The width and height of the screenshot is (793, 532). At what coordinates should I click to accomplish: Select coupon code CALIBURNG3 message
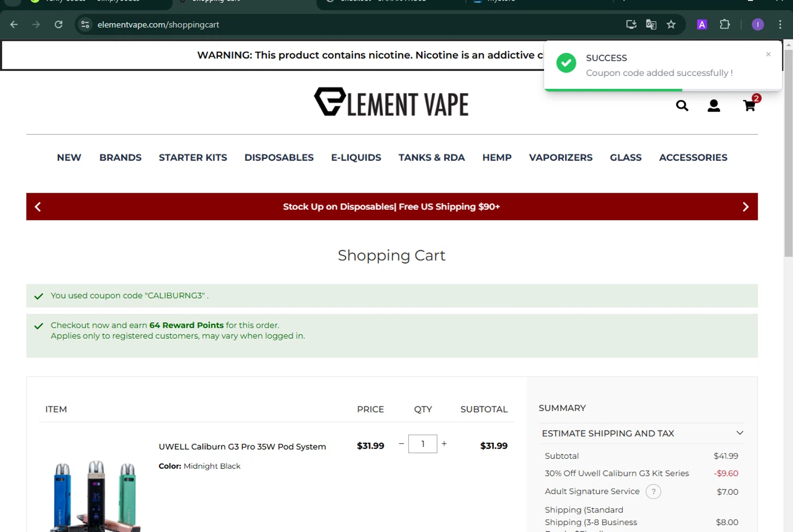[x=130, y=296]
